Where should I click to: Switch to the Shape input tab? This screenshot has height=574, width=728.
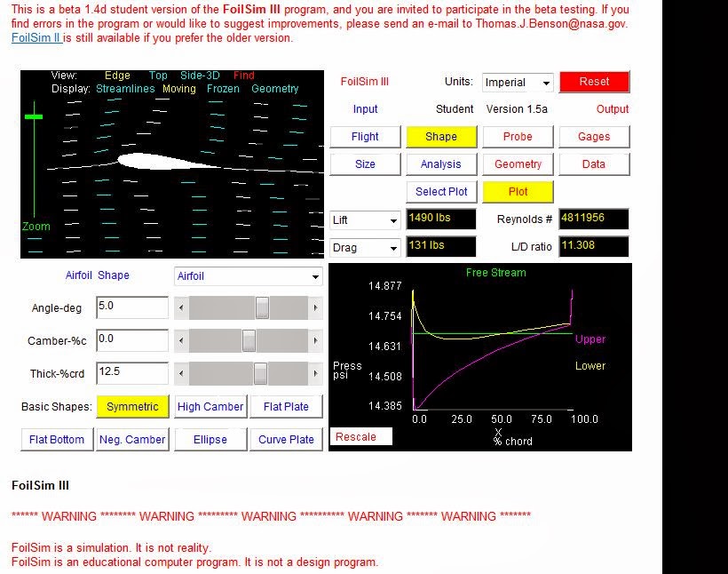point(441,136)
